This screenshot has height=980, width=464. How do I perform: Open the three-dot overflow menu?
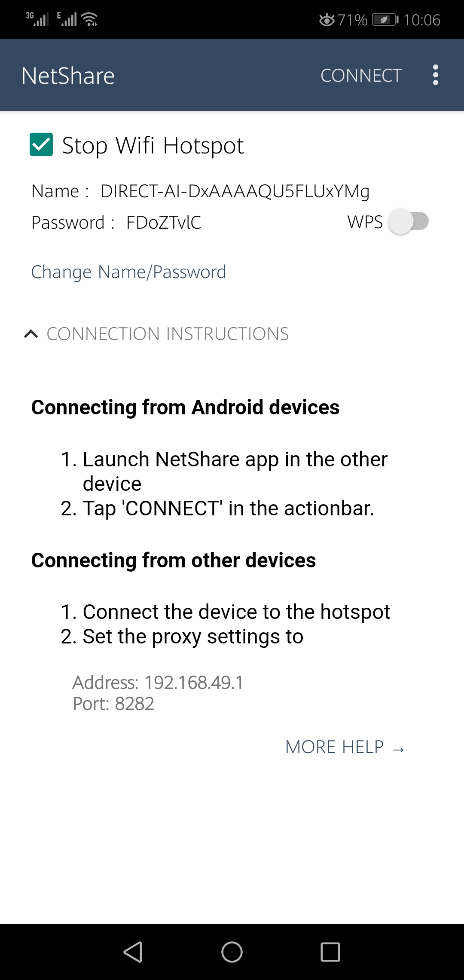click(436, 75)
